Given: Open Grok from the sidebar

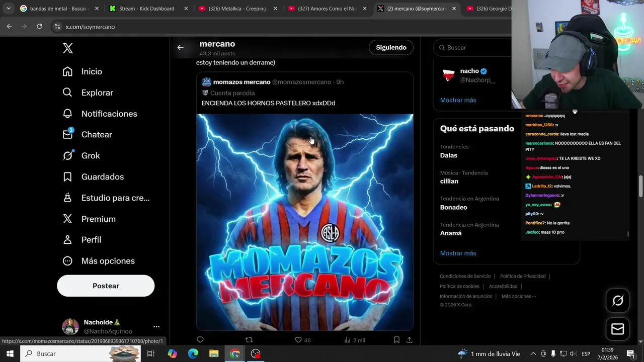Looking at the screenshot, I should click(x=81, y=156).
